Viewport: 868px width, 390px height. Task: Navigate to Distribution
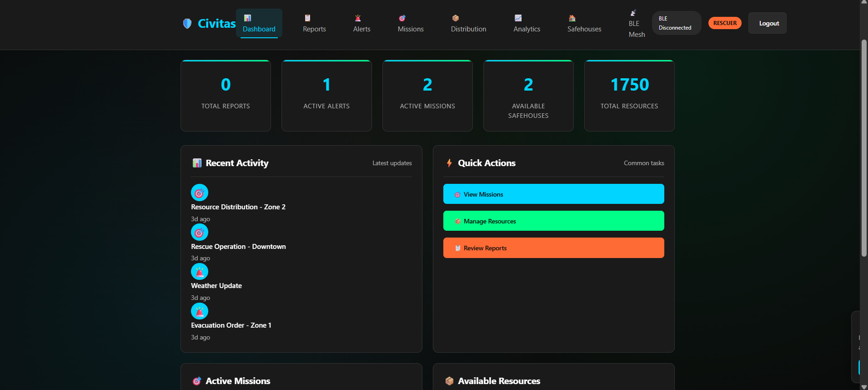pyautogui.click(x=469, y=23)
